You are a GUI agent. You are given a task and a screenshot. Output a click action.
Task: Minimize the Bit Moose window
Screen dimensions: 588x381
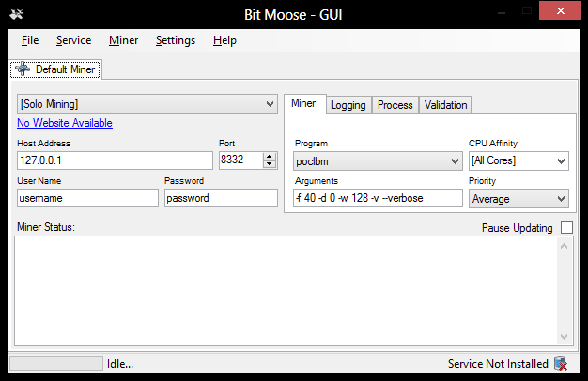click(x=502, y=11)
